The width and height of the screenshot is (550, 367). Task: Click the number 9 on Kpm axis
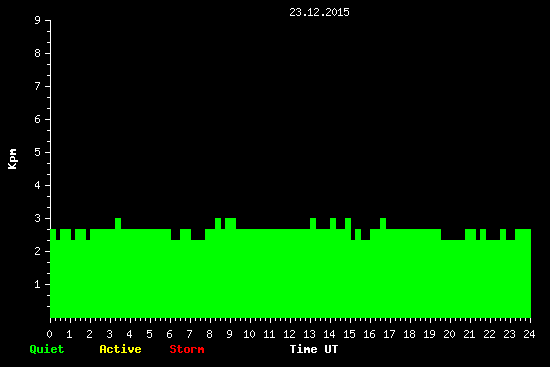click(38, 20)
